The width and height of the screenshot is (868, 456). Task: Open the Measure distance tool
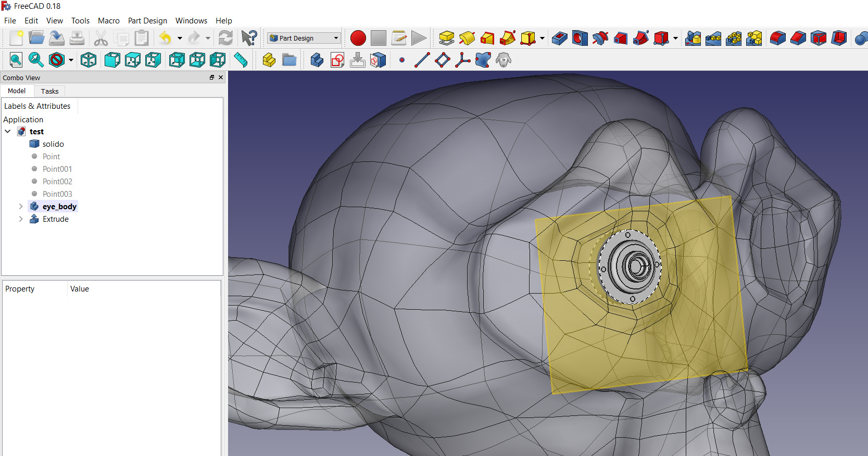[241, 60]
